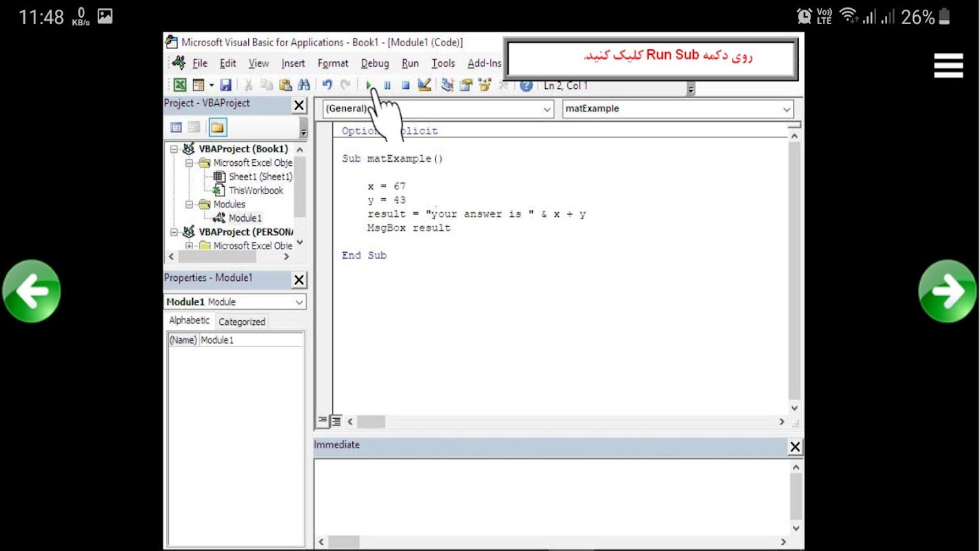
Task: Collapse the Modules folder node
Action: point(189,205)
